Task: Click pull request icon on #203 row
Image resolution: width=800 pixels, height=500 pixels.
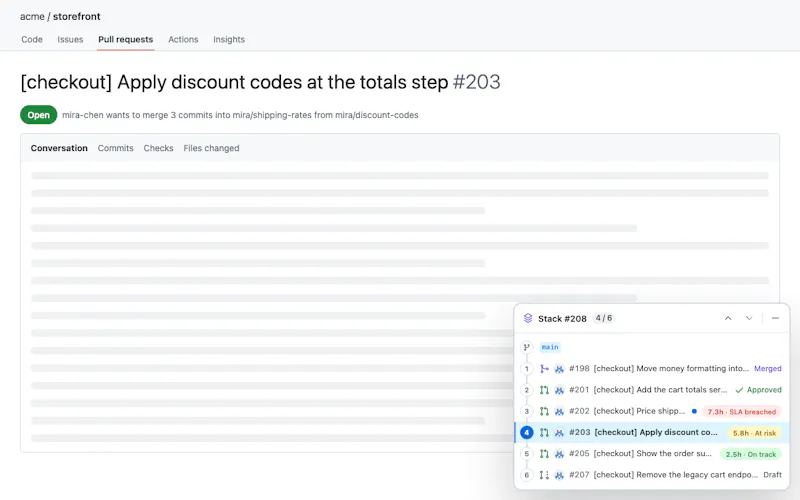Action: click(544, 433)
